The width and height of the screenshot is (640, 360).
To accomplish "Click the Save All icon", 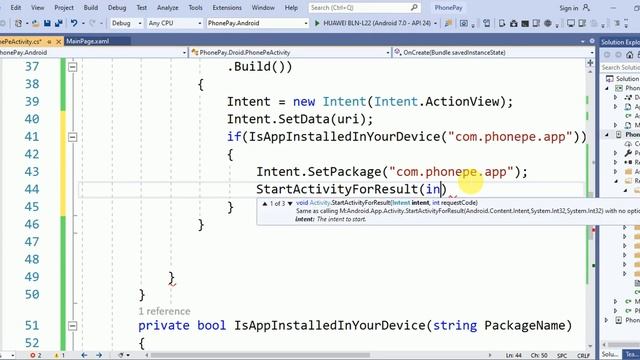I will coord(58,23).
